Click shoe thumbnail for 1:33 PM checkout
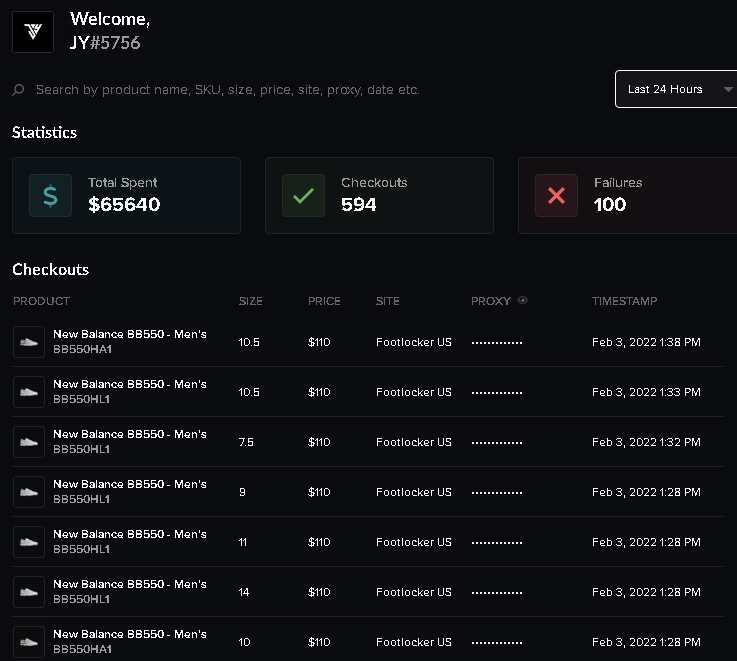The image size is (737, 661). point(29,392)
